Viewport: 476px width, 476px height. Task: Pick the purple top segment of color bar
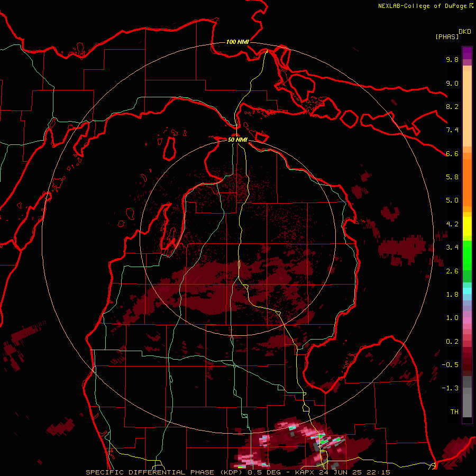tap(467, 53)
